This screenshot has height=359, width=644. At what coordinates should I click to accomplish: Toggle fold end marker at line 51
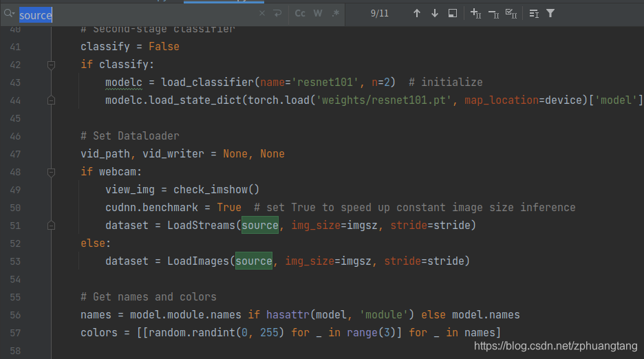(51, 225)
